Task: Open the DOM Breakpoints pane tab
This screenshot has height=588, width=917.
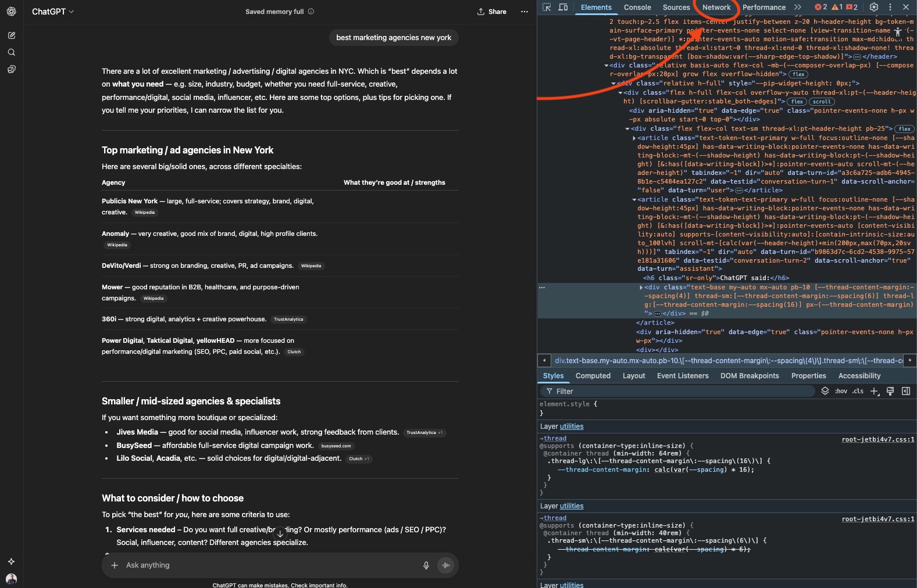Action: (750, 376)
